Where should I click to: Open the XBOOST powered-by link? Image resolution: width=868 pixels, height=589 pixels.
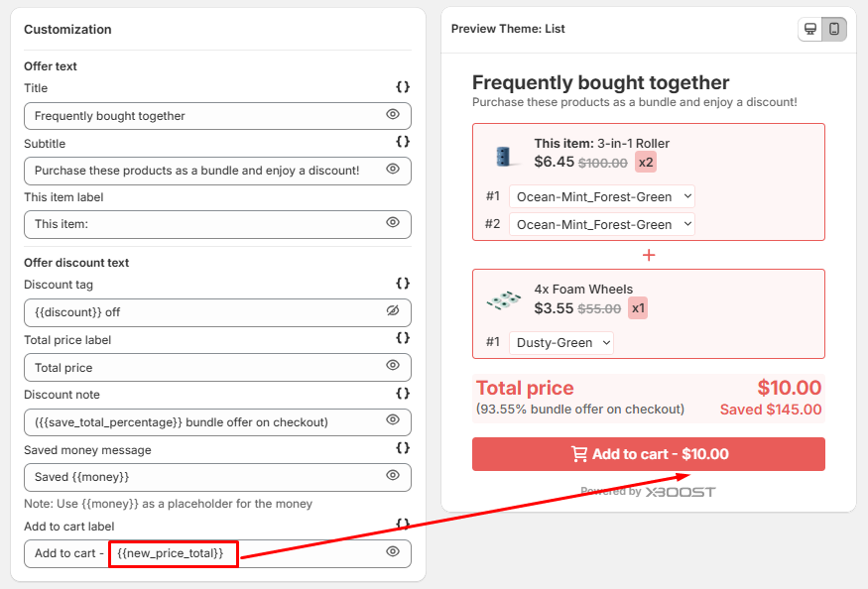[680, 492]
